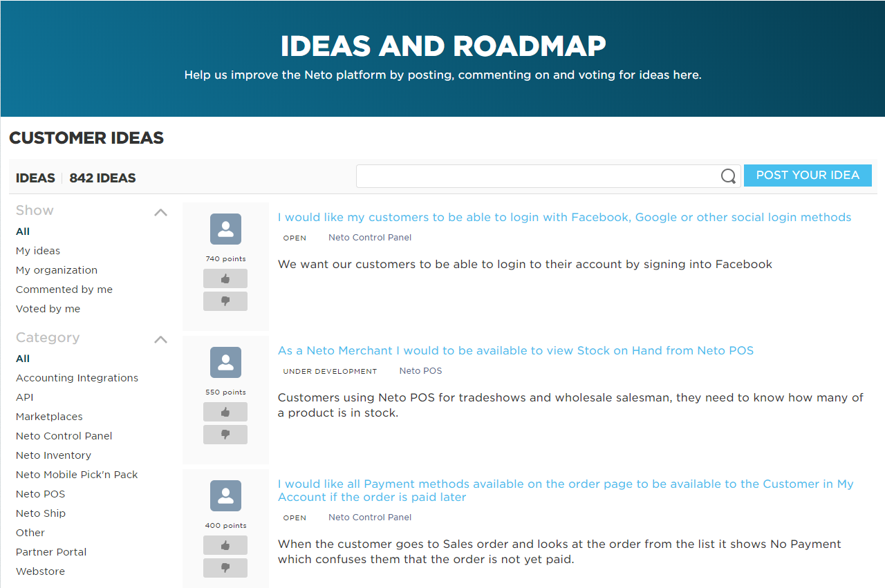Screen dimensions: 885x588
Task: Filter by My organization
Action: point(57,270)
